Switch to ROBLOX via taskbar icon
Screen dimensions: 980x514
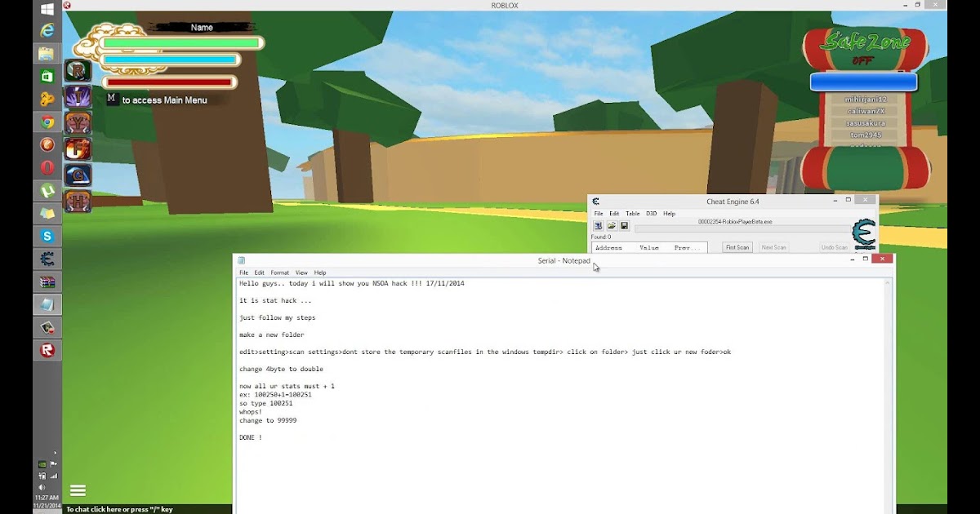47,350
